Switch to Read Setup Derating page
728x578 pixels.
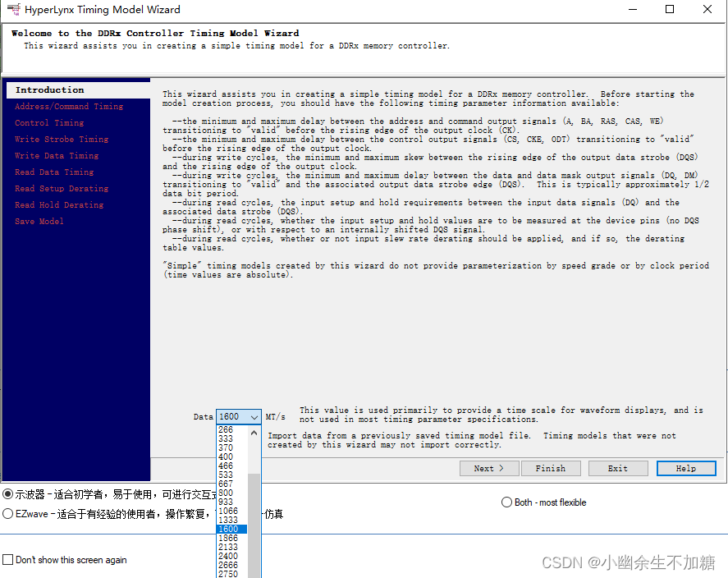62,189
